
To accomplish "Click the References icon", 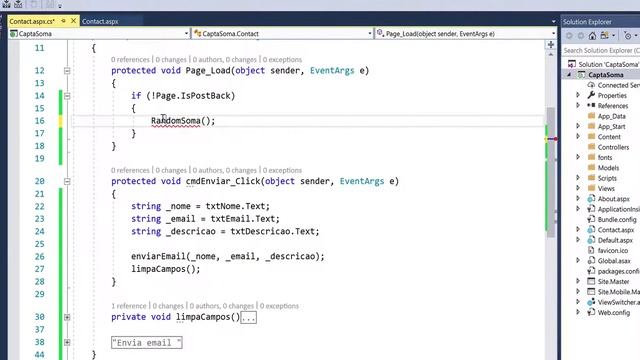I will (x=591, y=105).
